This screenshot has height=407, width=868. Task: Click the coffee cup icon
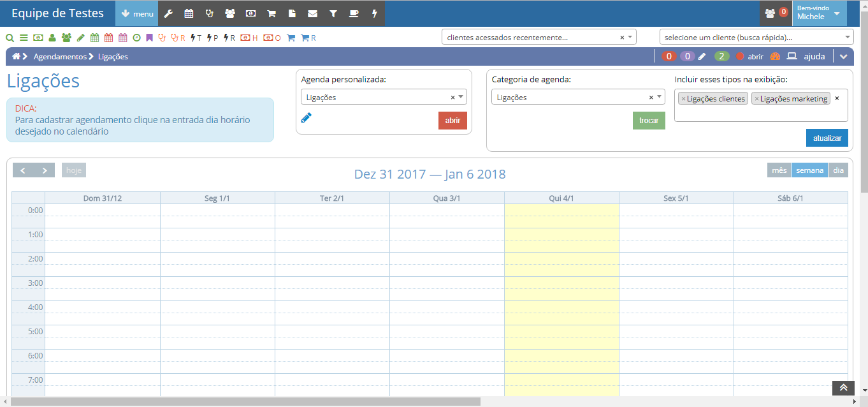pyautogui.click(x=354, y=13)
